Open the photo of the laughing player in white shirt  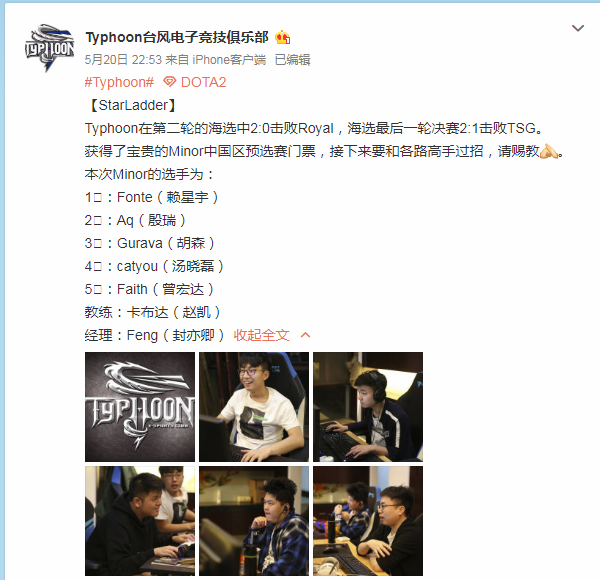tap(254, 407)
